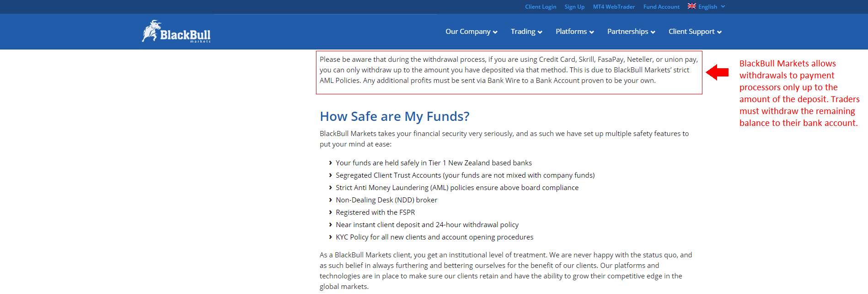The image size is (868, 294).
Task: Click the Fund Account link
Action: click(661, 7)
